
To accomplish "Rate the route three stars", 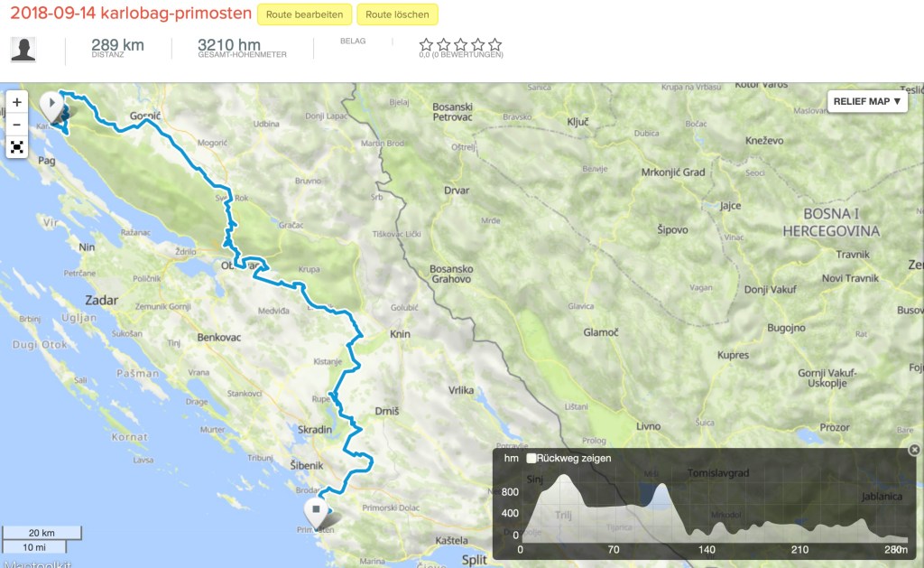I will 460,44.
